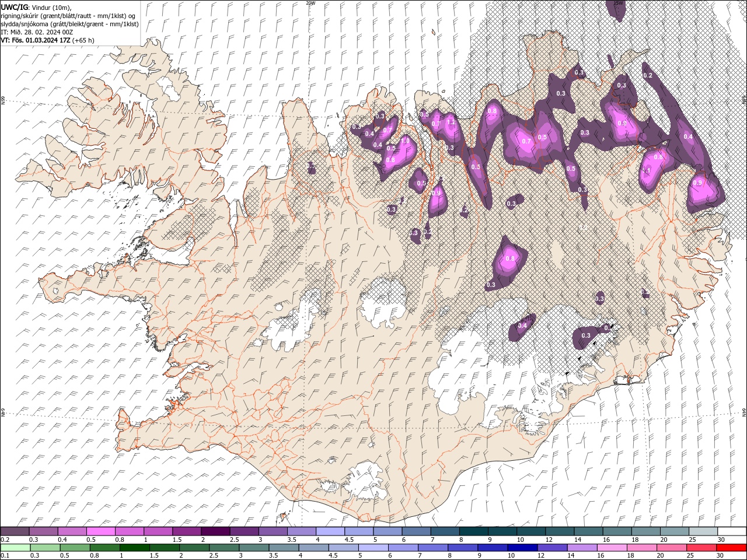Viewport: 747px width, 560px height.
Task: Pick snow-scale swatch between 1 and 1.5
Action: point(158,531)
